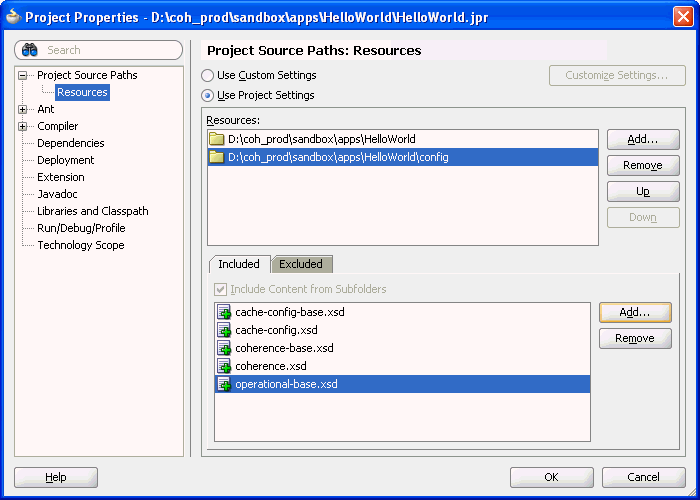Select cache-config-base.xsd in included list
This screenshot has width=700, height=500.
coord(402,312)
